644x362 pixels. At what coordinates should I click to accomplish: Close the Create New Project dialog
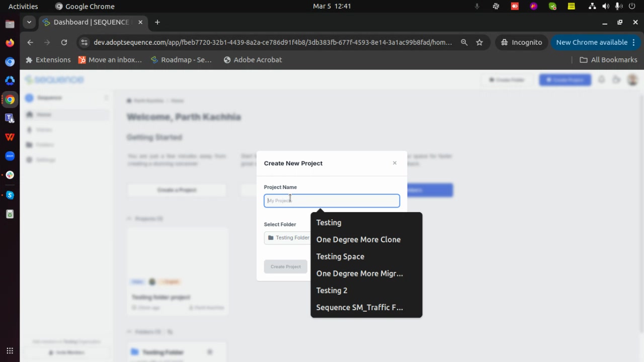tap(394, 163)
